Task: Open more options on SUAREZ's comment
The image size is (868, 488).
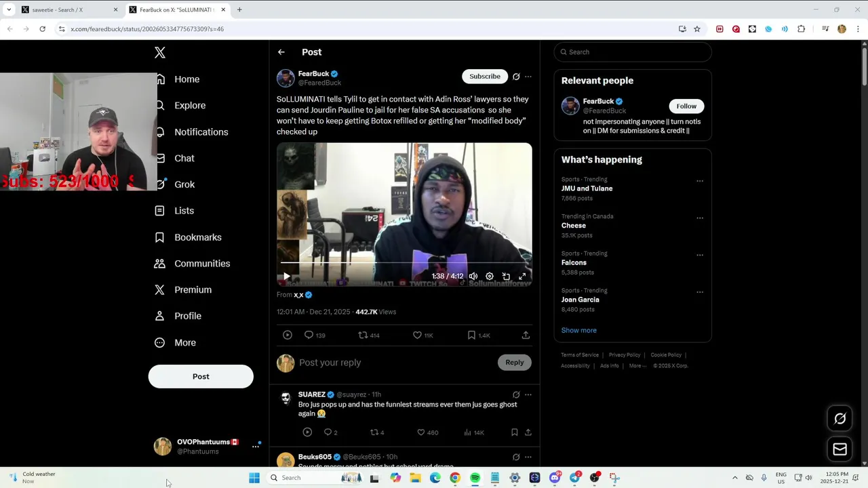Action: pyautogui.click(x=528, y=394)
